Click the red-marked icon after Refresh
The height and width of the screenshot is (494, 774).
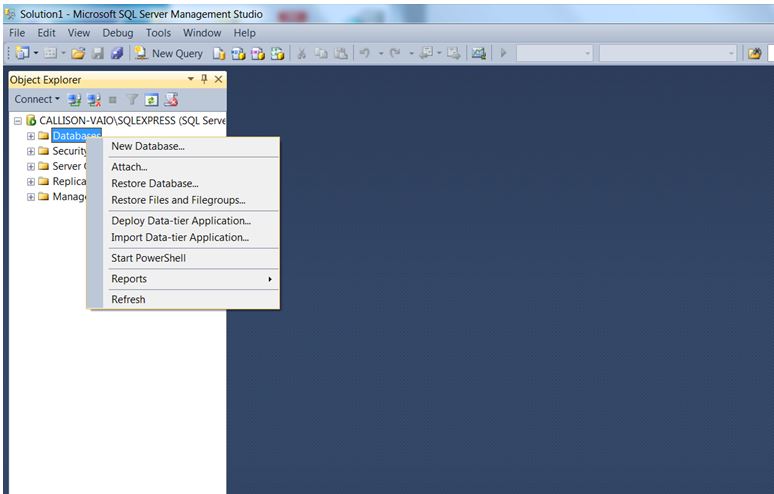[x=171, y=100]
